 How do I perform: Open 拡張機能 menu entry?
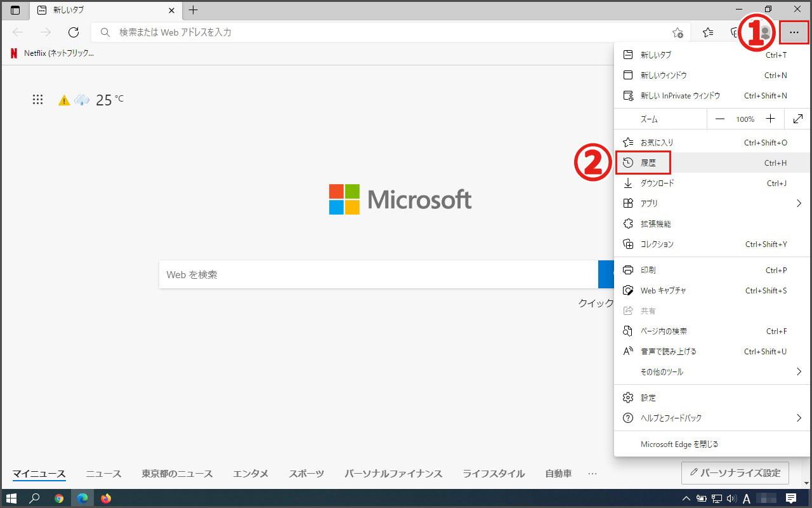click(710, 224)
